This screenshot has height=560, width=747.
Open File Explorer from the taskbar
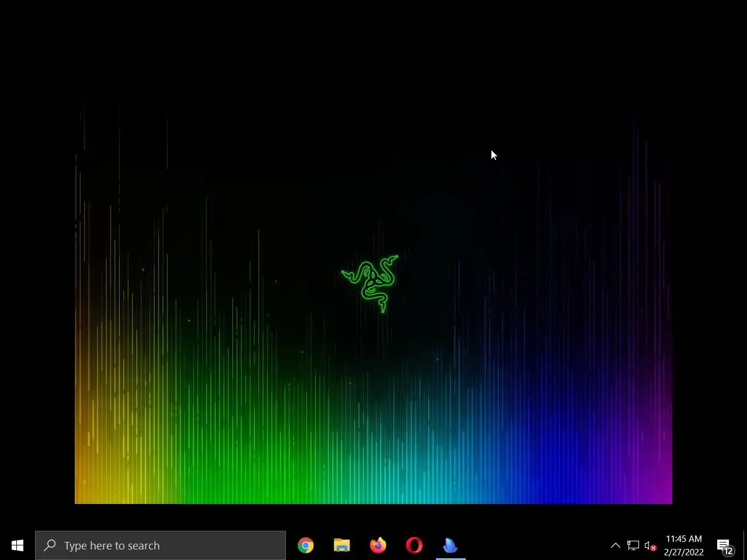click(x=342, y=545)
